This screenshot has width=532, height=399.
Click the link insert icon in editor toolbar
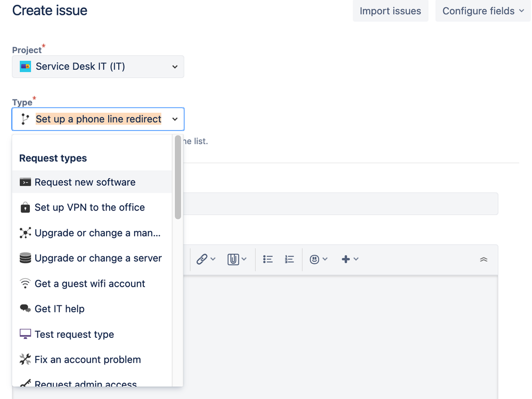point(202,259)
